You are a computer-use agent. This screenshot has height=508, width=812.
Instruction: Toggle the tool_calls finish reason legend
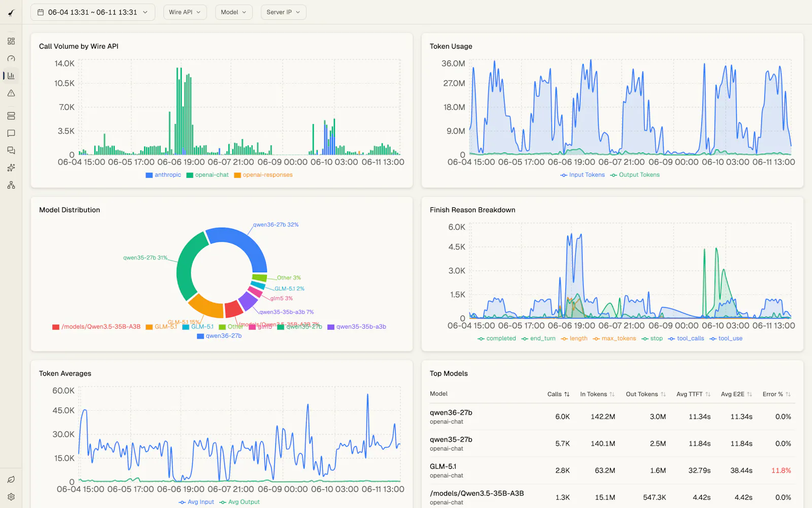tap(686, 338)
